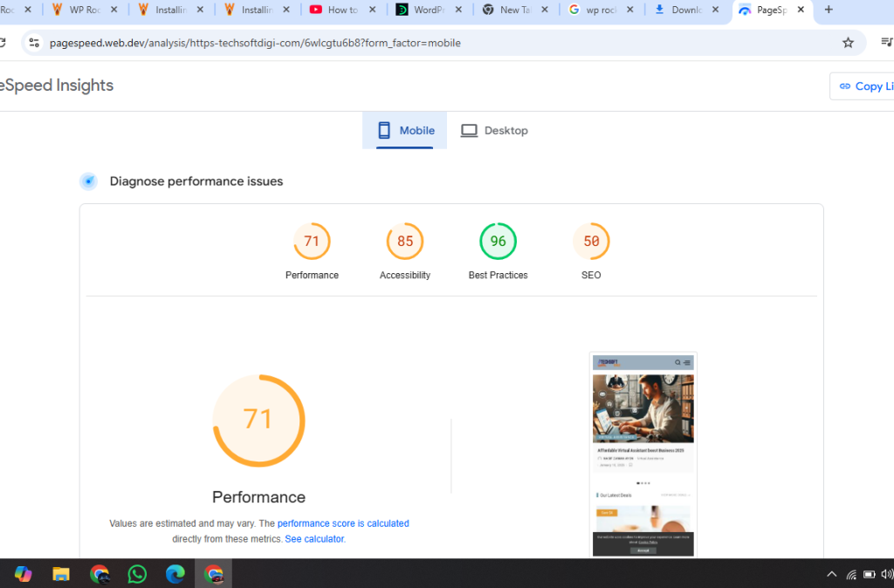This screenshot has height=588, width=894.
Task: Select the SEO score gauge 50
Action: [591, 242]
